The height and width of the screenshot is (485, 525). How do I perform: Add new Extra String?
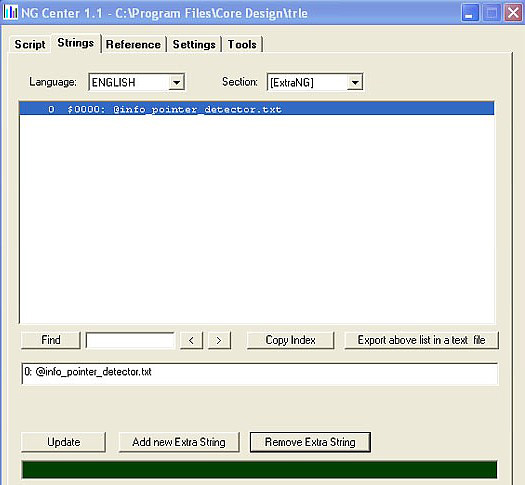point(179,442)
